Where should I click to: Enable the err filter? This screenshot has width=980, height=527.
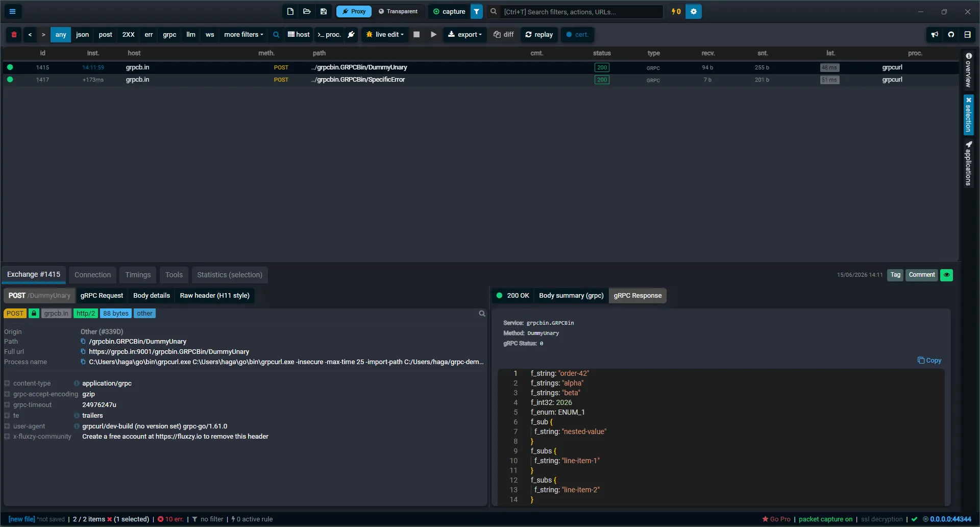pyautogui.click(x=149, y=34)
